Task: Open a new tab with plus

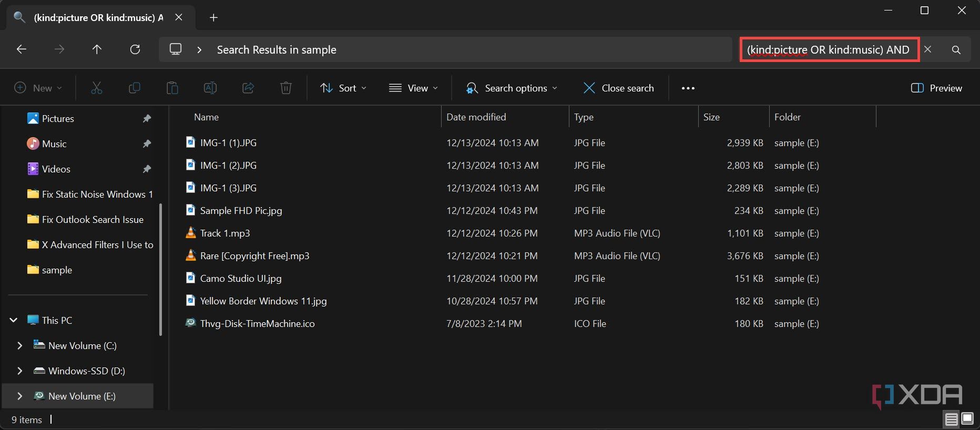Action: click(213, 17)
